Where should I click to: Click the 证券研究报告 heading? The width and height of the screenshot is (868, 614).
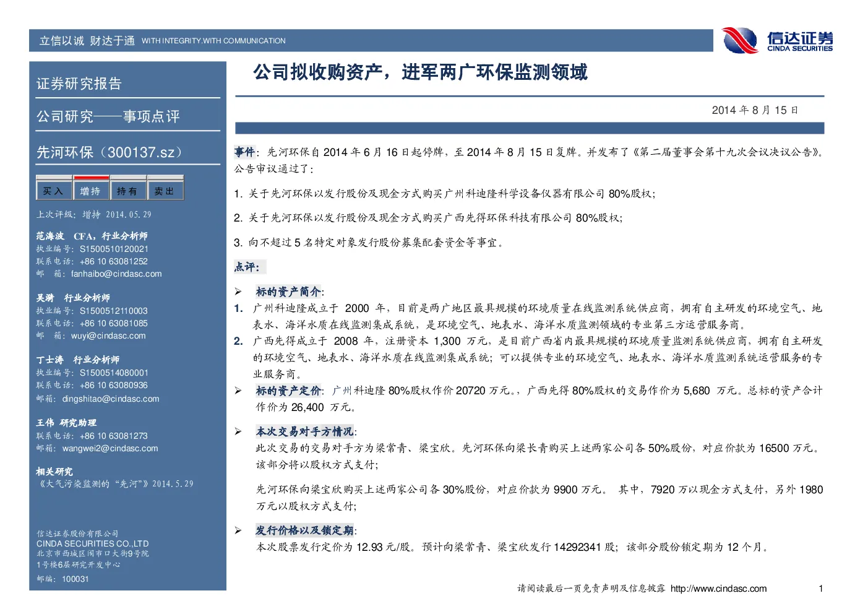[x=79, y=84]
